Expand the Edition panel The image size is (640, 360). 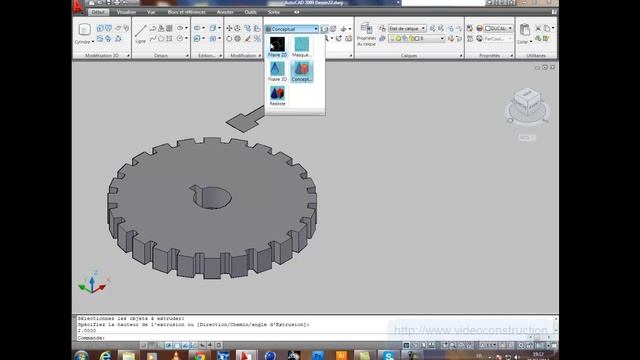pyautogui.click(x=220, y=56)
